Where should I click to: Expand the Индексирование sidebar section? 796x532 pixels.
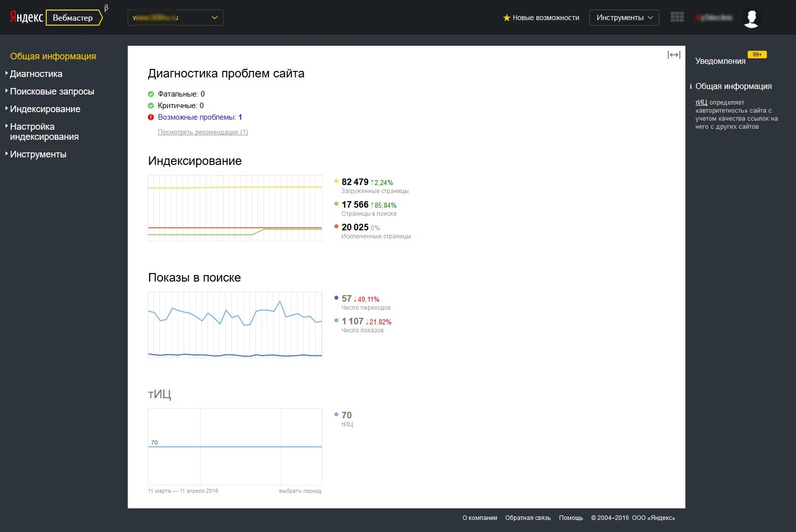point(45,109)
